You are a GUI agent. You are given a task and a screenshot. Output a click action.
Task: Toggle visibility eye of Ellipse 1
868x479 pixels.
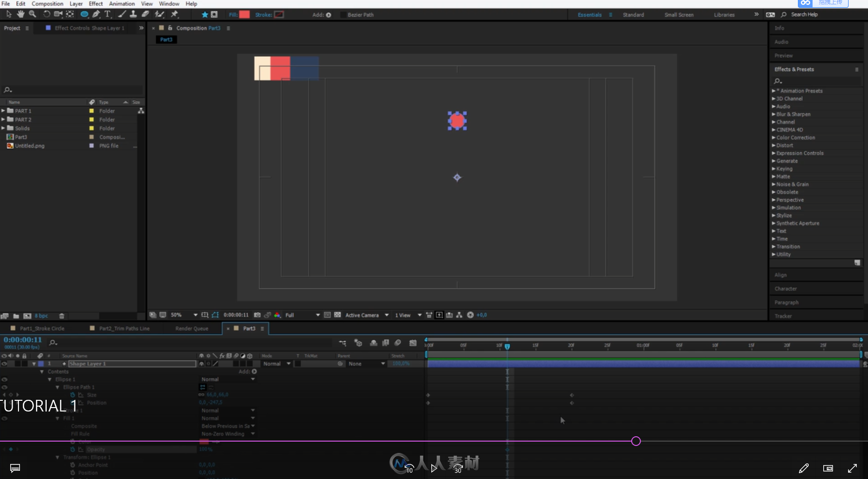[4, 379]
